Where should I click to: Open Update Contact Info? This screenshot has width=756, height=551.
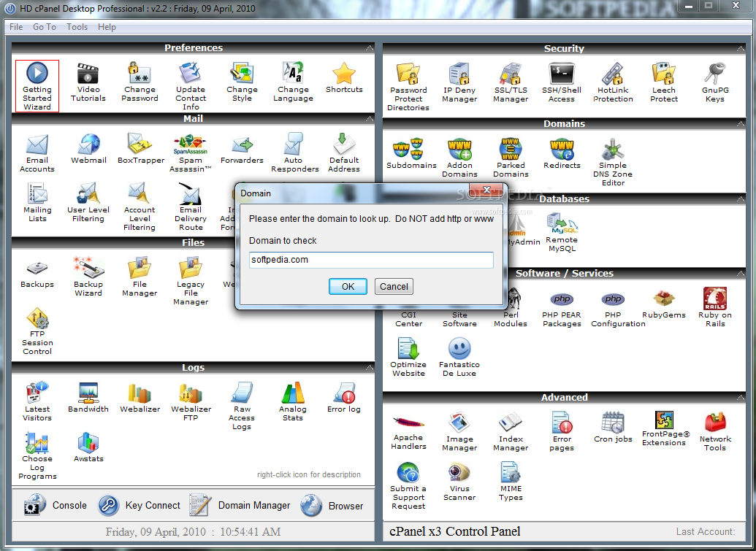191,86
